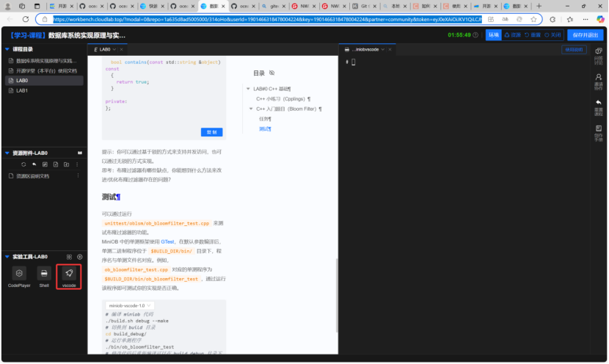Open 创作手册 in right sidebar

pyautogui.click(x=599, y=134)
